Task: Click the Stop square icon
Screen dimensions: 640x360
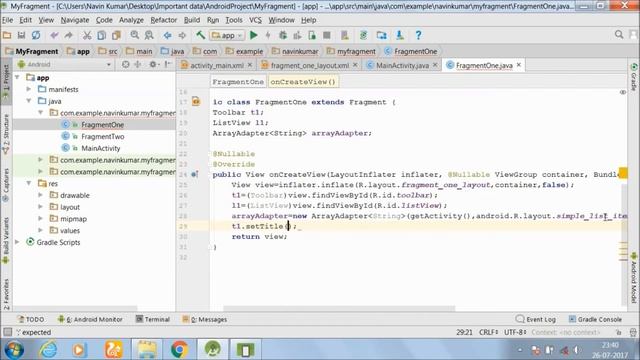Action: coord(327,36)
